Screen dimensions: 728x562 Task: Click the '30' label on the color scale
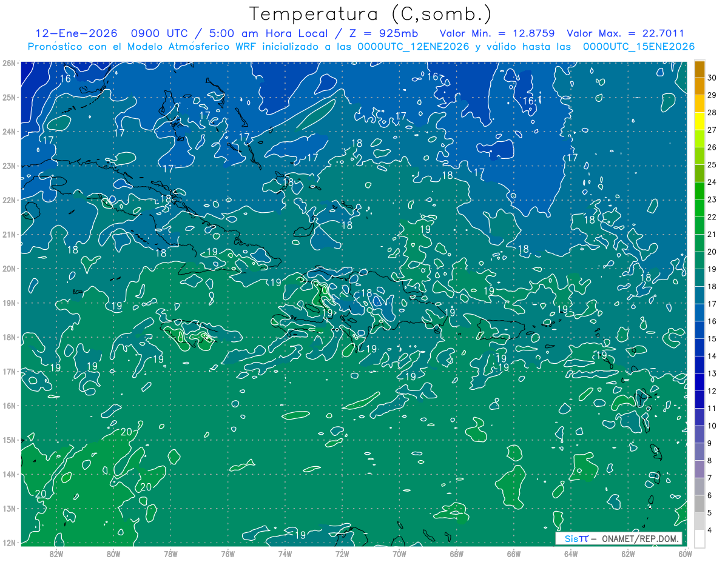point(712,78)
